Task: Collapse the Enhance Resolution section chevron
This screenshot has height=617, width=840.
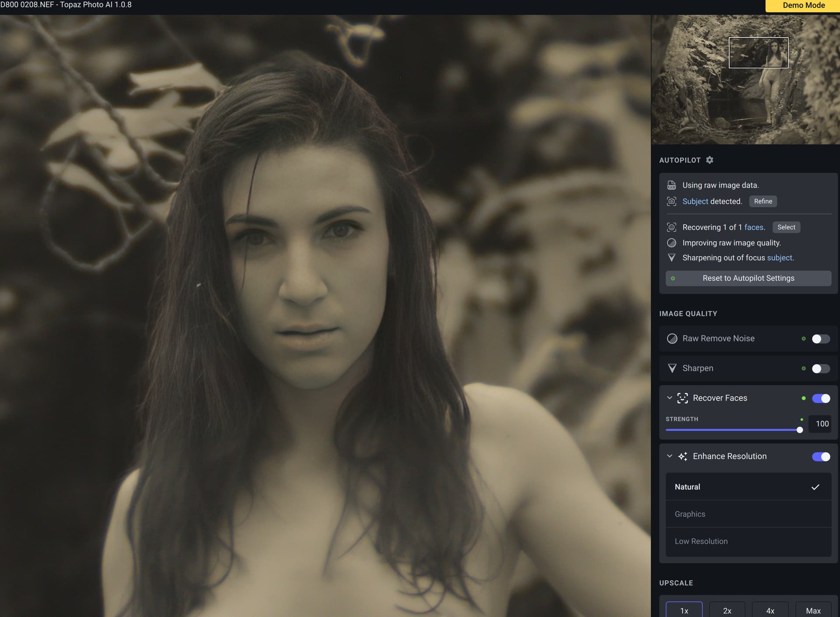Action: 669,456
